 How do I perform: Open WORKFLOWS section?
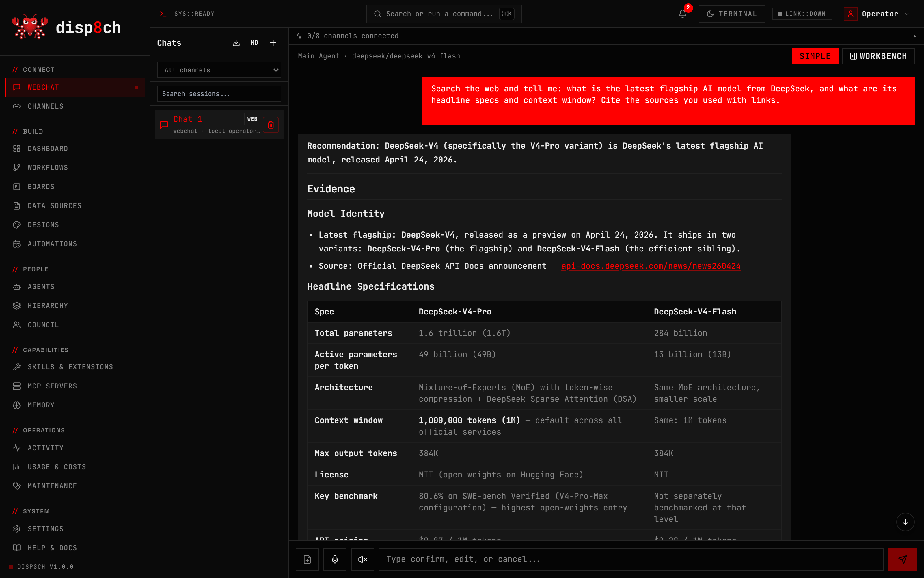75,167
